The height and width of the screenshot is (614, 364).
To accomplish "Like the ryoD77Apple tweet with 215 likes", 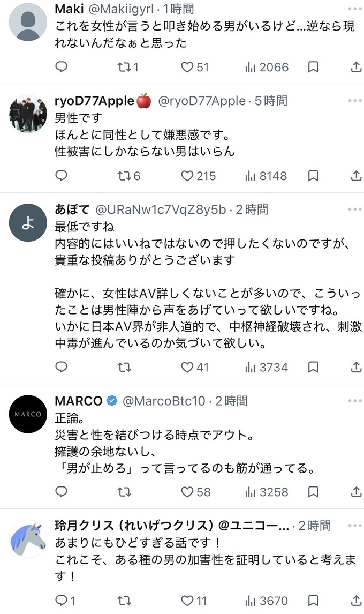I will coord(198,176).
